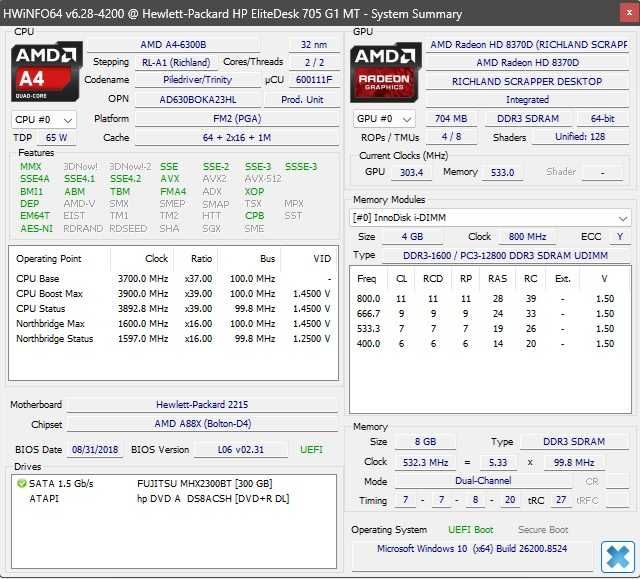Viewport: 640px width, 579px height.
Task: Click the DDR3-1600 / PC3-12800 type field
Action: click(505, 256)
